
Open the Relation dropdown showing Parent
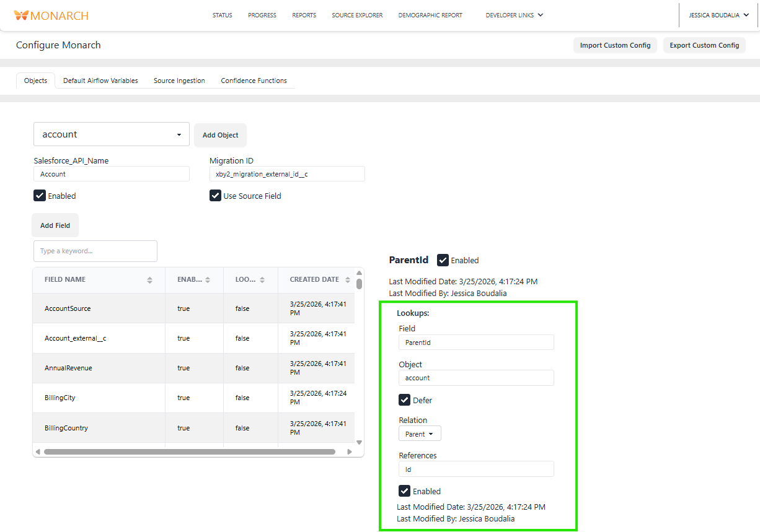(420, 433)
